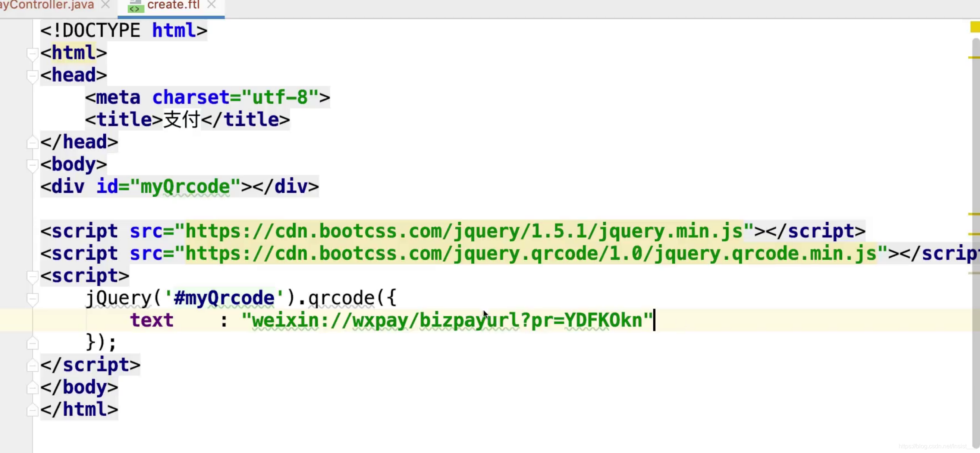Close the create.ftl tab
The height and width of the screenshot is (453, 980).
coord(211,4)
